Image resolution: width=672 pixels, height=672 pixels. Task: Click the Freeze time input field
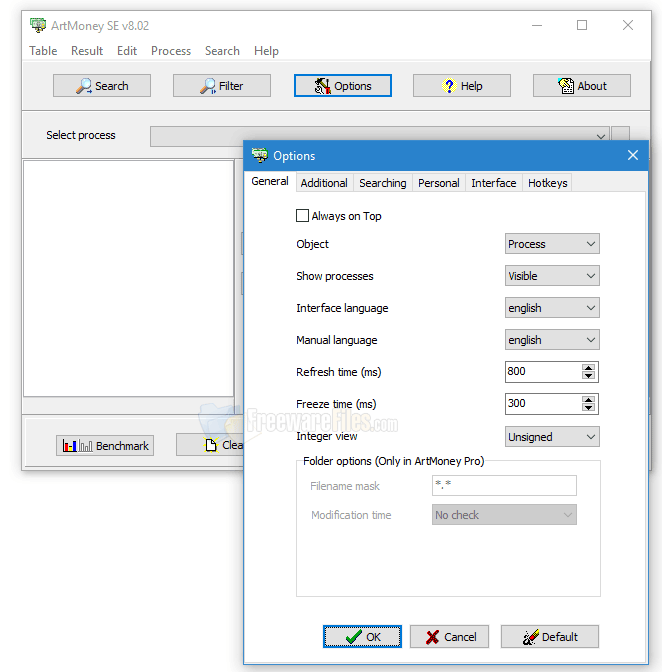point(543,404)
